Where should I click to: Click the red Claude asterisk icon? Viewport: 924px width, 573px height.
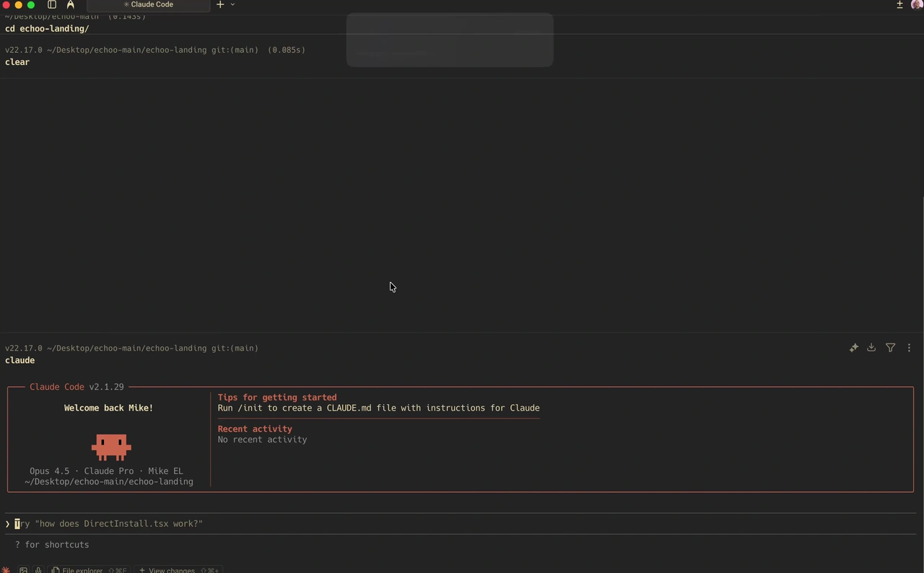point(6,569)
